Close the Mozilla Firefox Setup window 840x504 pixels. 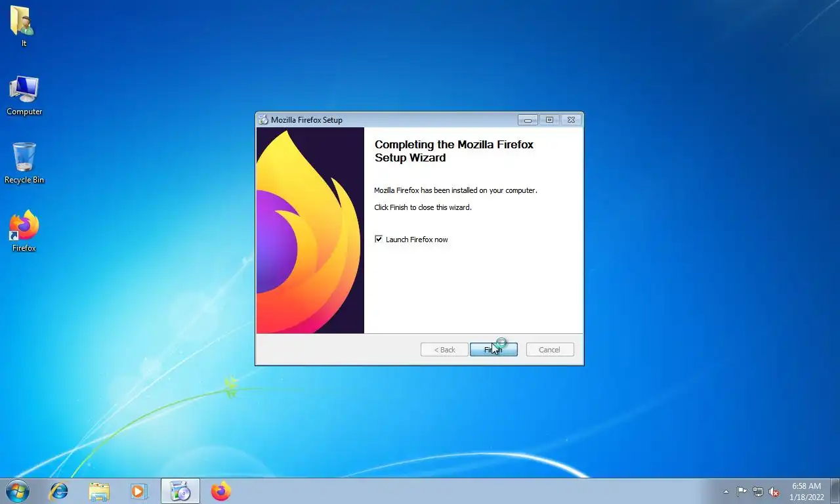point(571,119)
